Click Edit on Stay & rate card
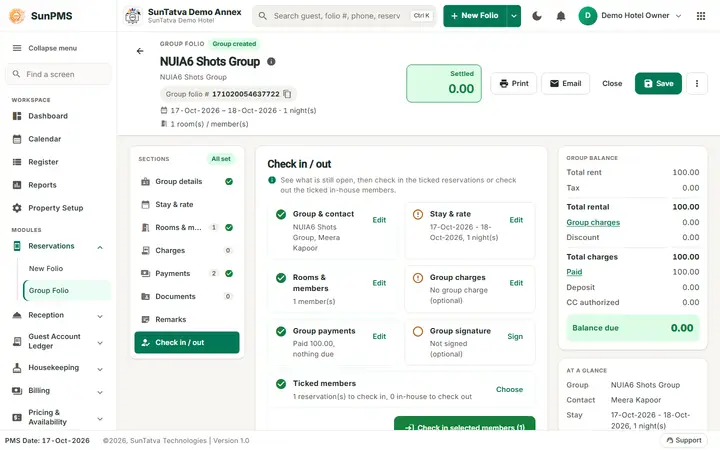Image resolution: width=720 pixels, height=450 pixels. pyautogui.click(x=516, y=220)
